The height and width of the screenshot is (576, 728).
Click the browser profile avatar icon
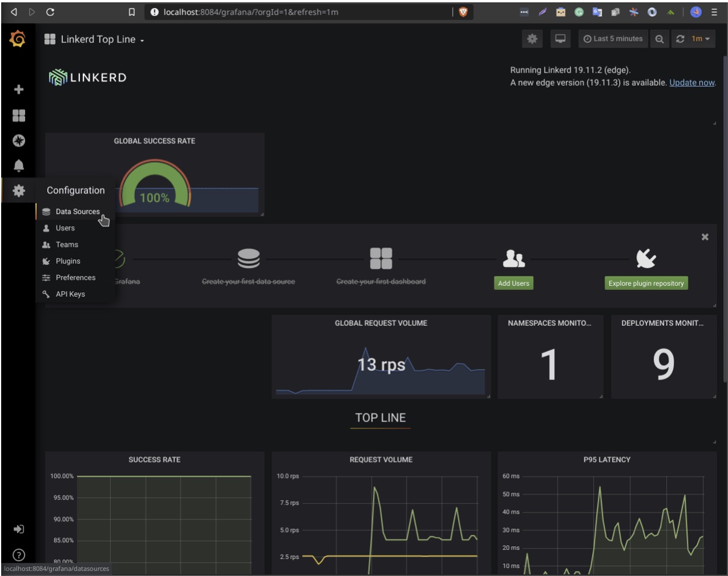point(696,12)
